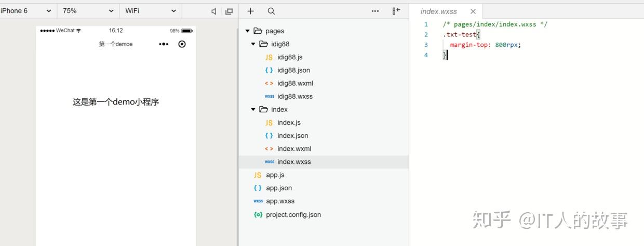Close the index.wxss tab
Image resolution: width=644 pixels, height=246 pixels.
[x=473, y=11]
